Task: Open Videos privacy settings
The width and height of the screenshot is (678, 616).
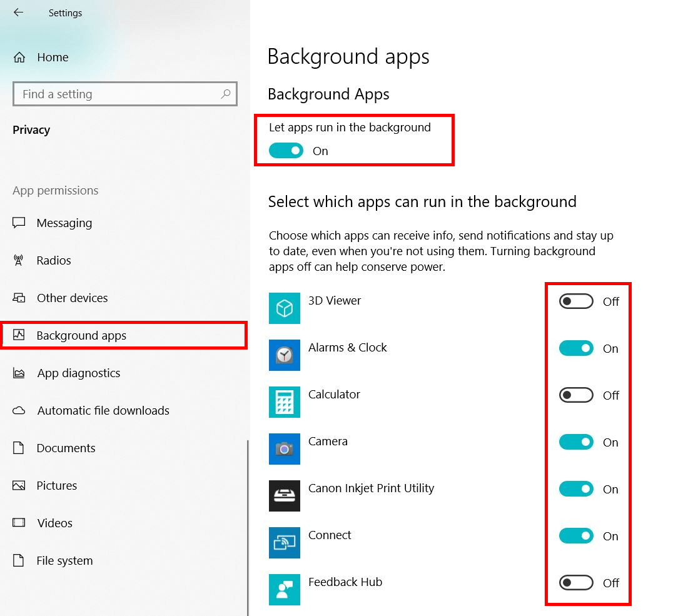Action: 124,523
